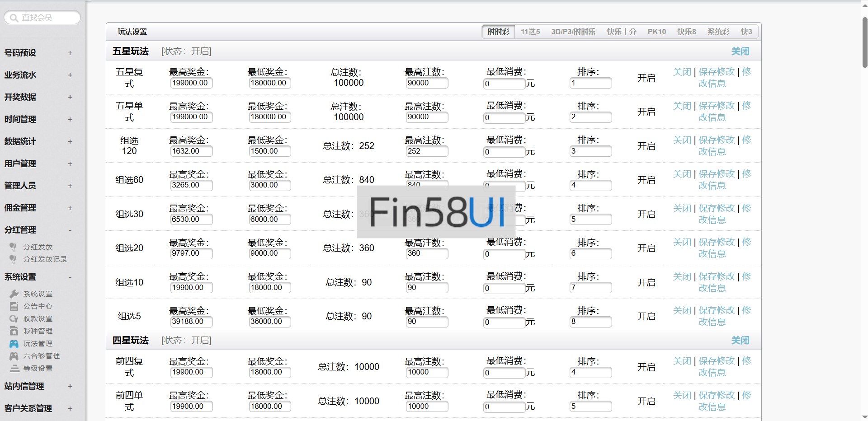The width and height of the screenshot is (868, 421).
Task: Select the 公告中心 document icon
Action: pos(14,306)
